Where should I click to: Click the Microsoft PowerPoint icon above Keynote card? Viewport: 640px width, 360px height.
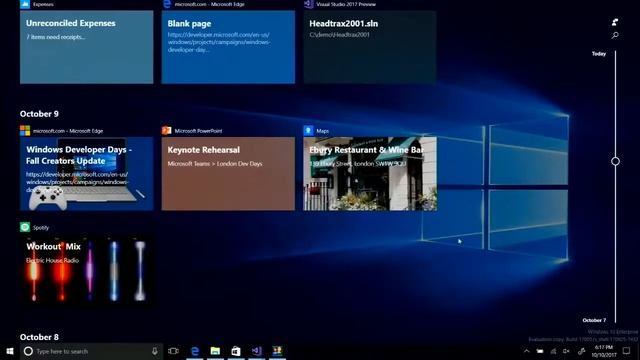(167, 131)
